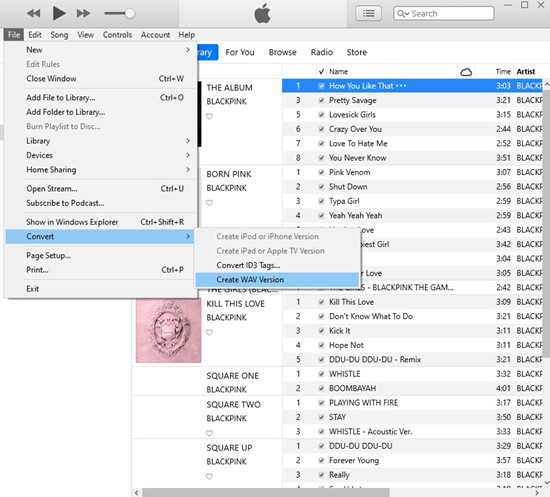550x497 pixels.
Task: Uncheck the Pink Venom checkbox
Action: [321, 172]
